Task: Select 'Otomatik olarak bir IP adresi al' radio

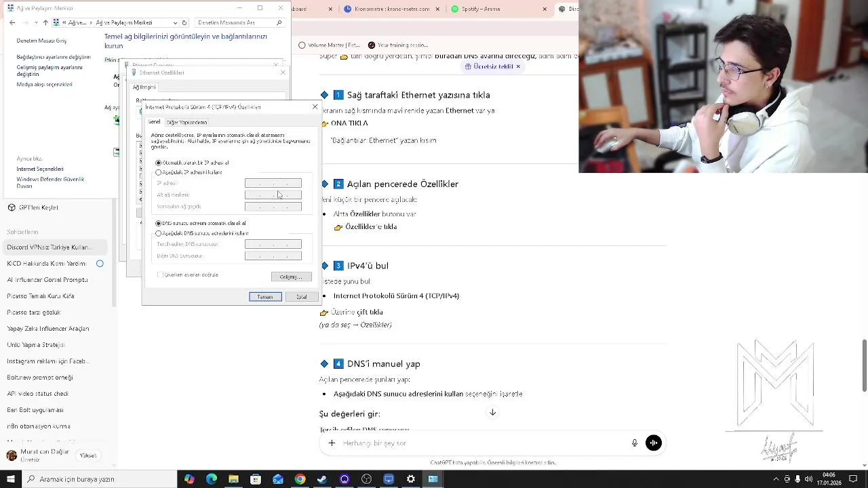Action: (x=159, y=163)
